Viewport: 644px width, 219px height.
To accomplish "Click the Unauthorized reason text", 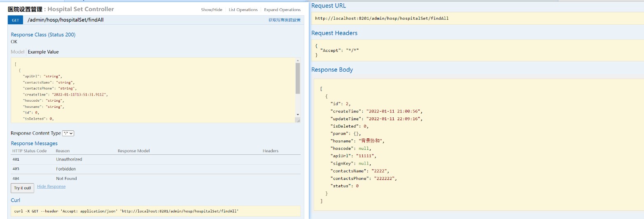I will (69, 159).
